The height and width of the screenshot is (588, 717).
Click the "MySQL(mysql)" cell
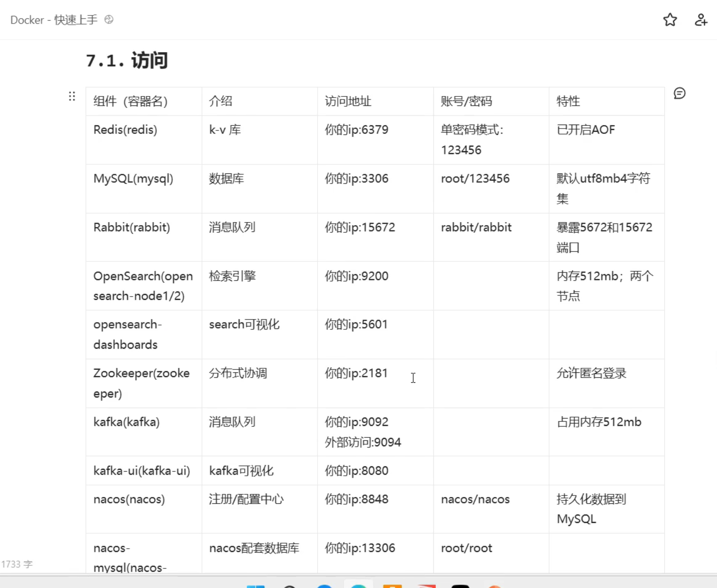click(144, 189)
